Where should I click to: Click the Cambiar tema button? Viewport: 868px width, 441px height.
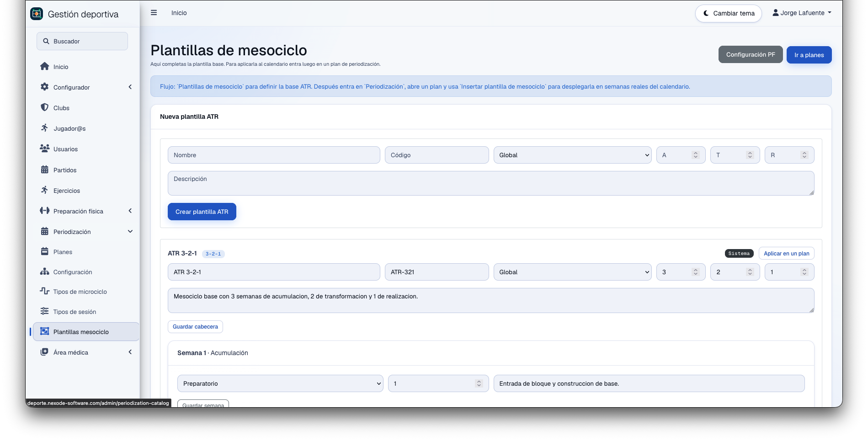pos(729,13)
